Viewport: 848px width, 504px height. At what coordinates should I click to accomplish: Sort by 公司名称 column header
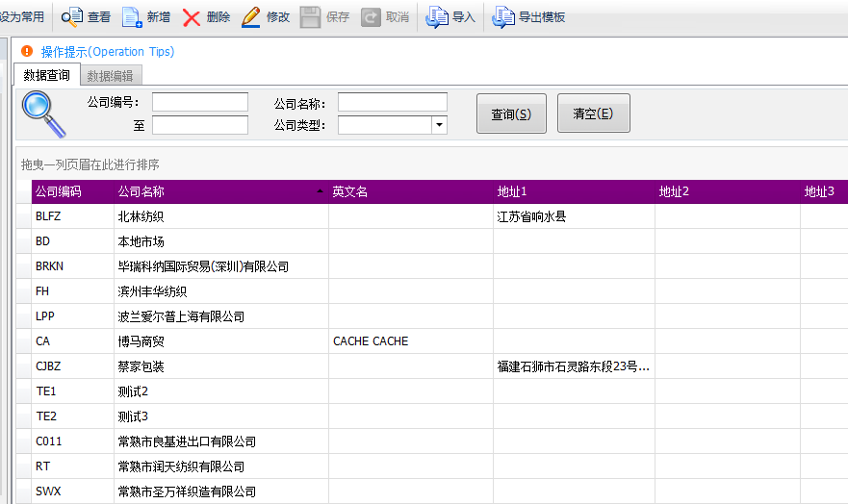click(221, 191)
